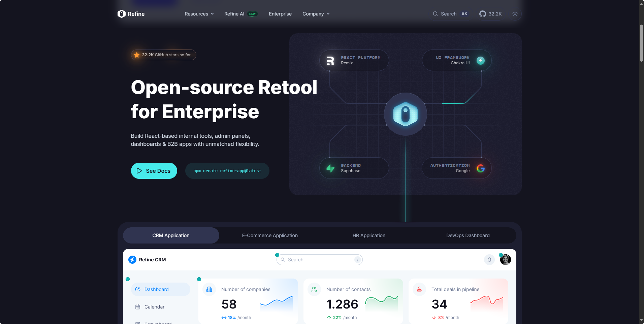Click the "1.286" contacts value
Image resolution: width=644 pixels, height=324 pixels.
pos(342,304)
